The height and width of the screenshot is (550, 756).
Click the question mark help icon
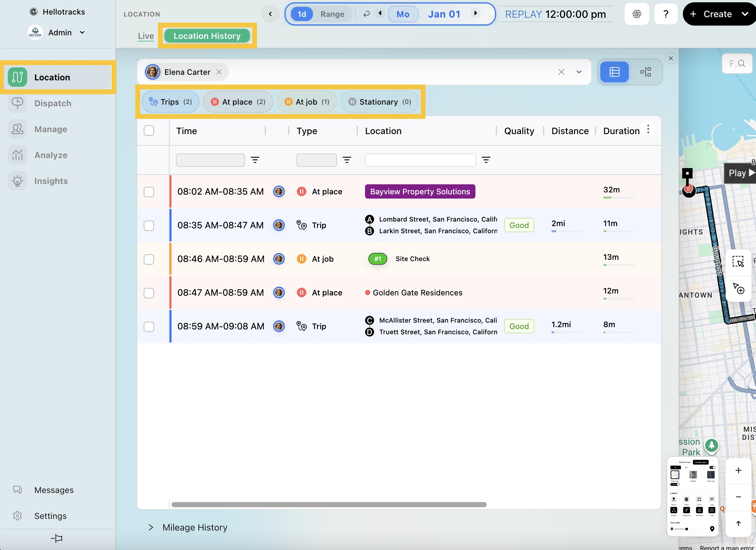tap(666, 14)
